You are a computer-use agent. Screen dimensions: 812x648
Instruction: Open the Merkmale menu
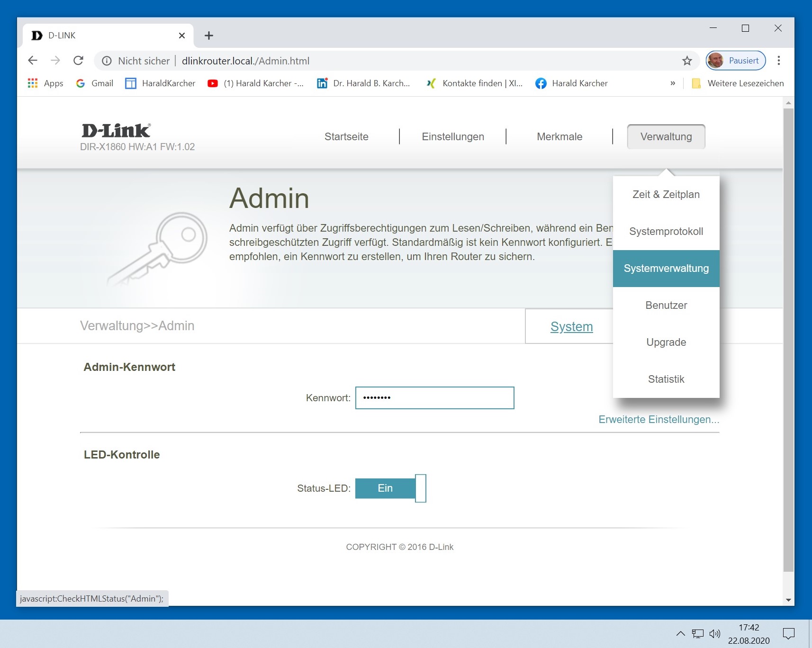coord(559,136)
